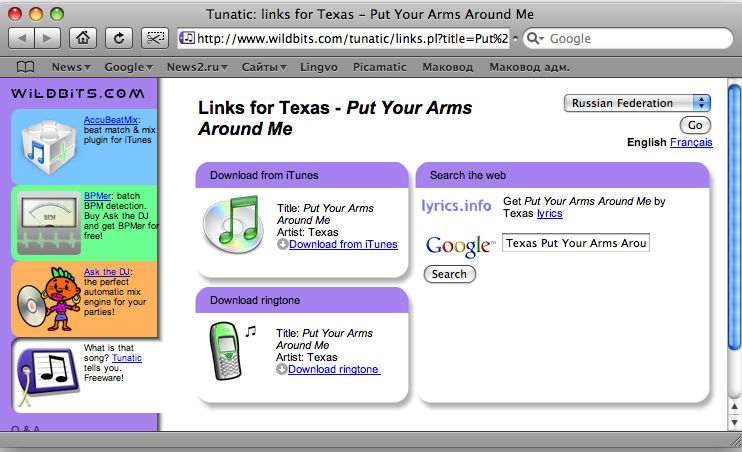Click the Google toolbar search field
This screenshot has height=452, width=742.
627,38
